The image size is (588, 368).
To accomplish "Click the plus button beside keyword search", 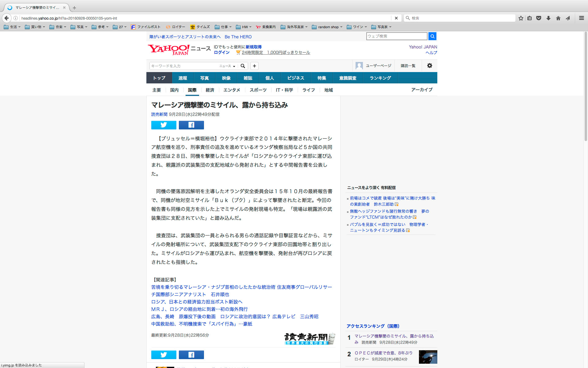I will (x=254, y=66).
